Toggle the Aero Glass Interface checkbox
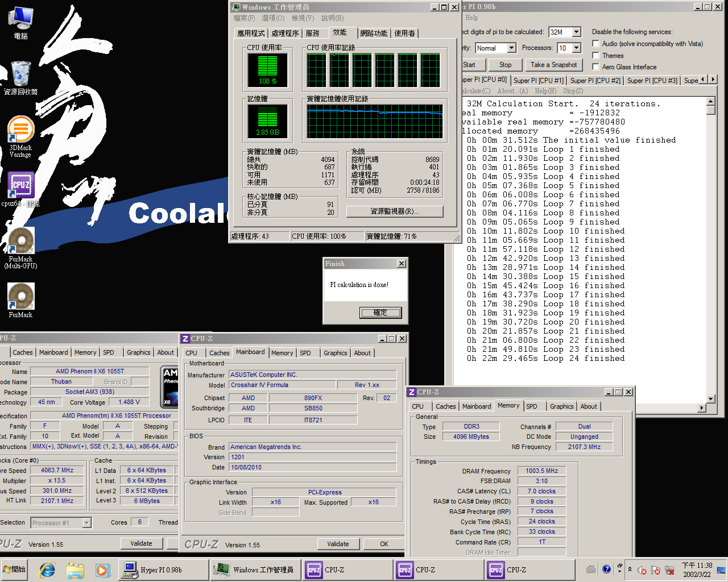The width and height of the screenshot is (728, 582). 596,66
